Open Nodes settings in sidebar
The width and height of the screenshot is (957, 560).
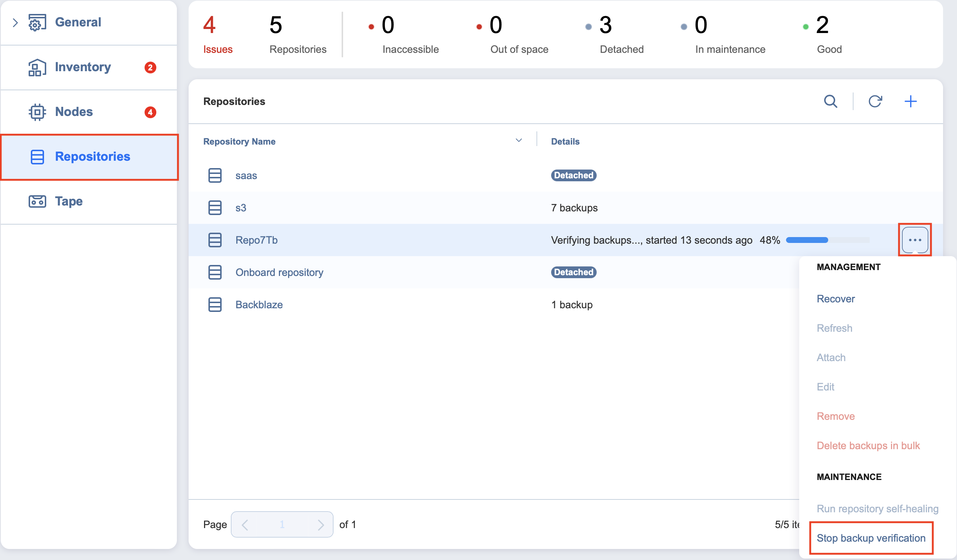(x=74, y=112)
